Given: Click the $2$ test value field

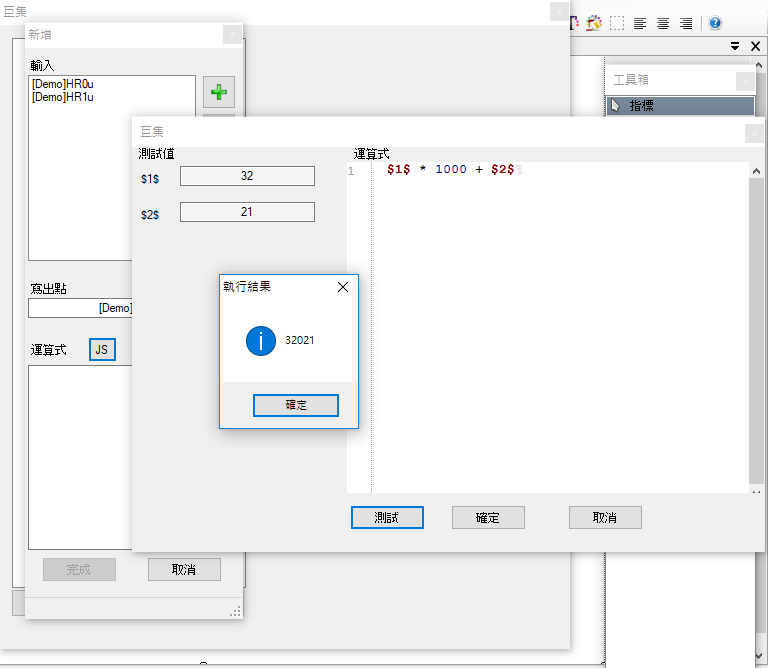Looking at the screenshot, I should tap(247, 212).
